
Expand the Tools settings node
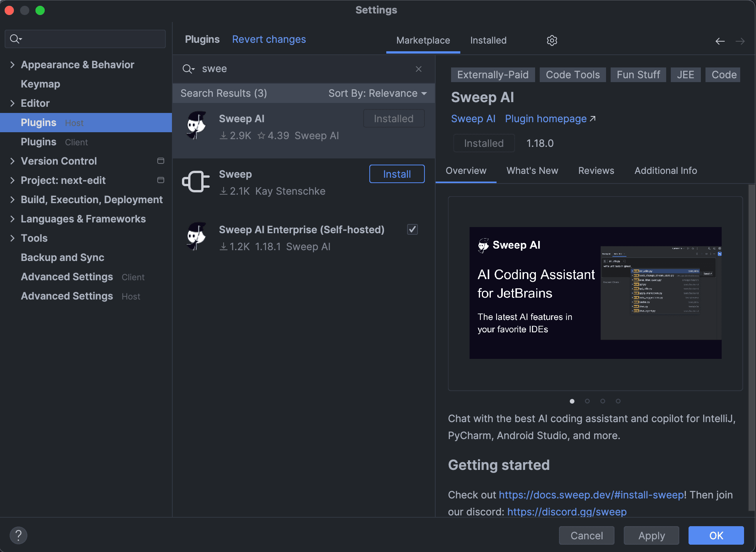[12, 238]
